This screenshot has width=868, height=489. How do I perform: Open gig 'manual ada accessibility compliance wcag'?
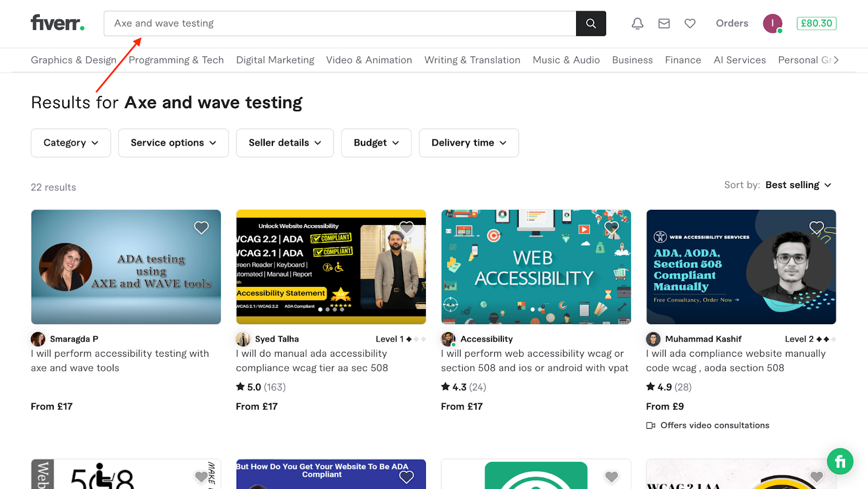[x=312, y=361]
